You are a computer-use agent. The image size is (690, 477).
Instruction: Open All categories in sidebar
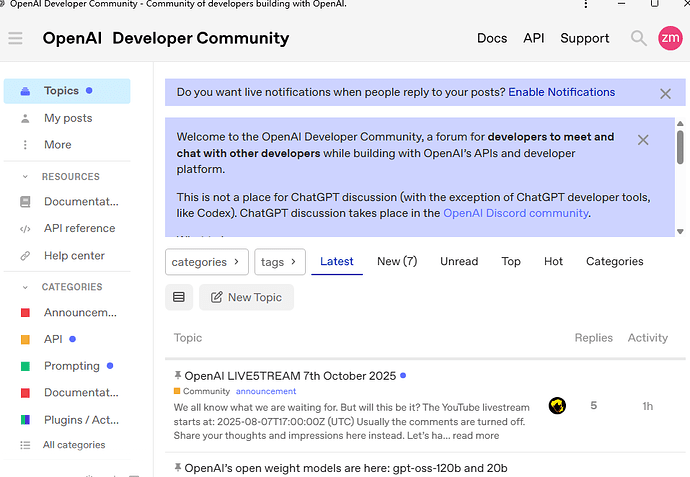[x=67, y=445]
